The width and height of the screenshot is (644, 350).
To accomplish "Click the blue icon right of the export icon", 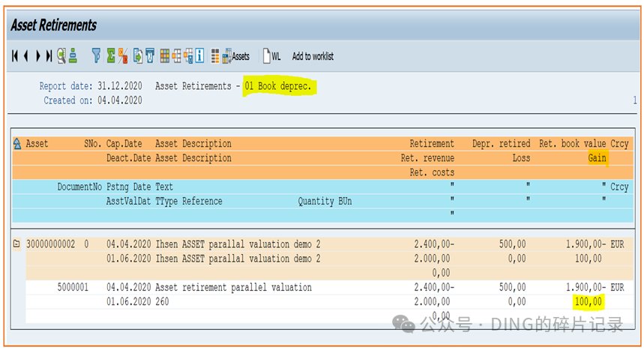I will (150, 56).
